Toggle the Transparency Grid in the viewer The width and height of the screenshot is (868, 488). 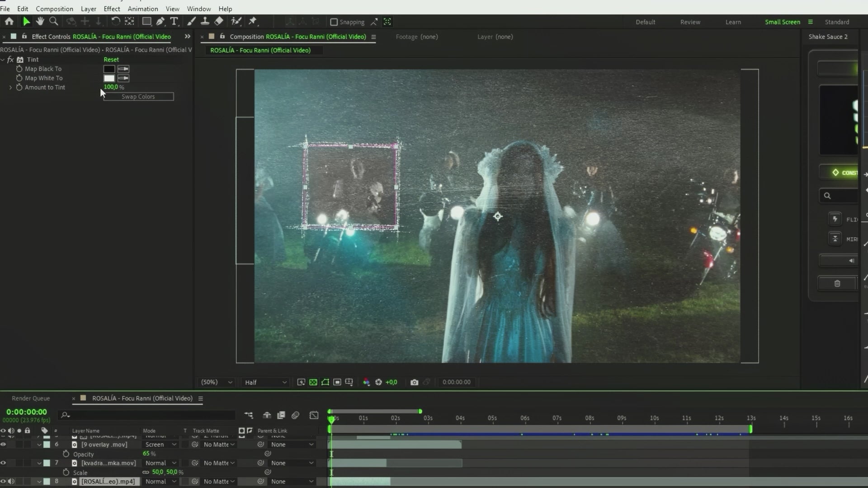tap(313, 382)
